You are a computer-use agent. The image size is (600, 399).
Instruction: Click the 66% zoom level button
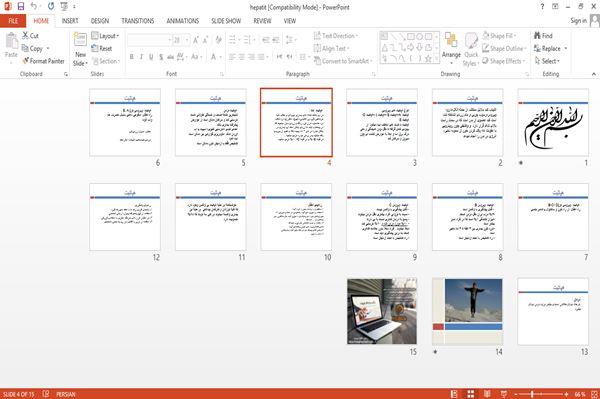pyautogui.click(x=580, y=394)
